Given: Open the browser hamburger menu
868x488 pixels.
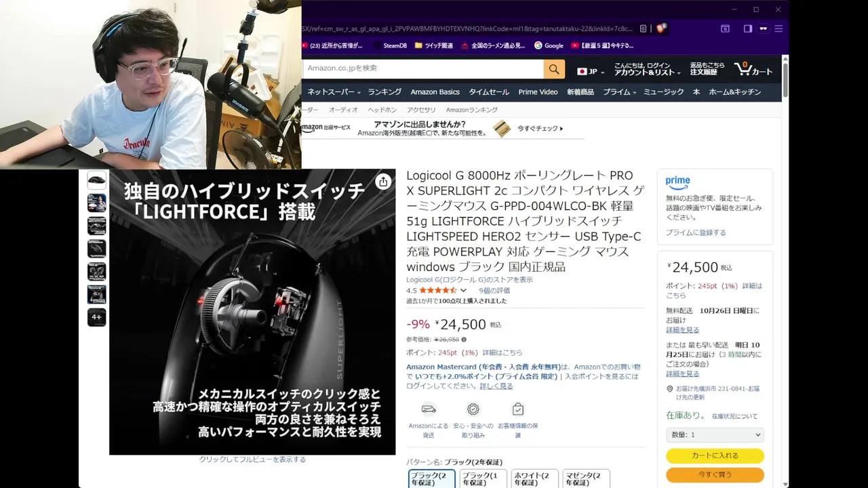Looking at the screenshot, I should pos(778,28).
